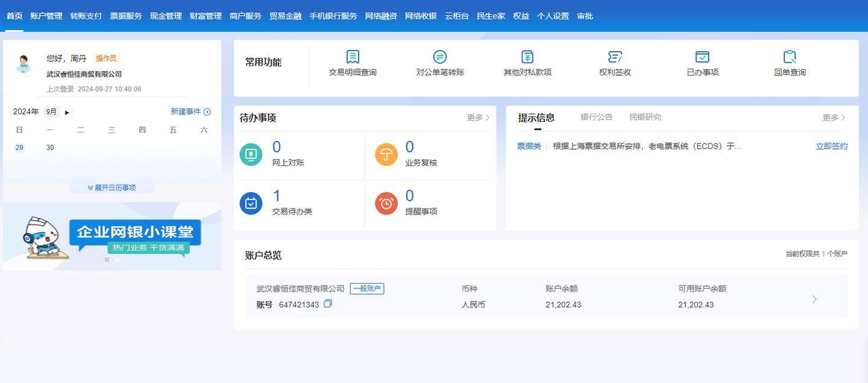This screenshot has height=383, width=868.
Task: Open the 交易明细查询 icon
Action: click(x=353, y=57)
